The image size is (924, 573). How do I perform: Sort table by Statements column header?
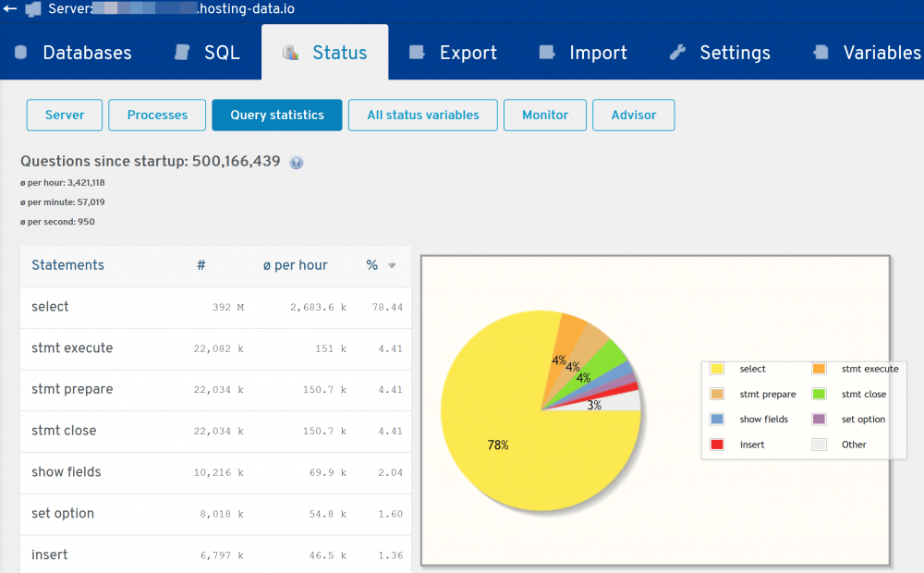67,265
